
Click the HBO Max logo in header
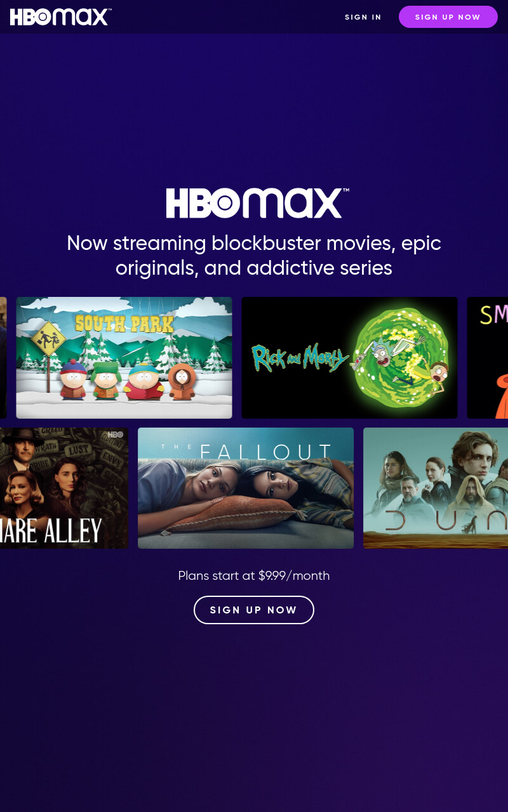tap(60, 16)
